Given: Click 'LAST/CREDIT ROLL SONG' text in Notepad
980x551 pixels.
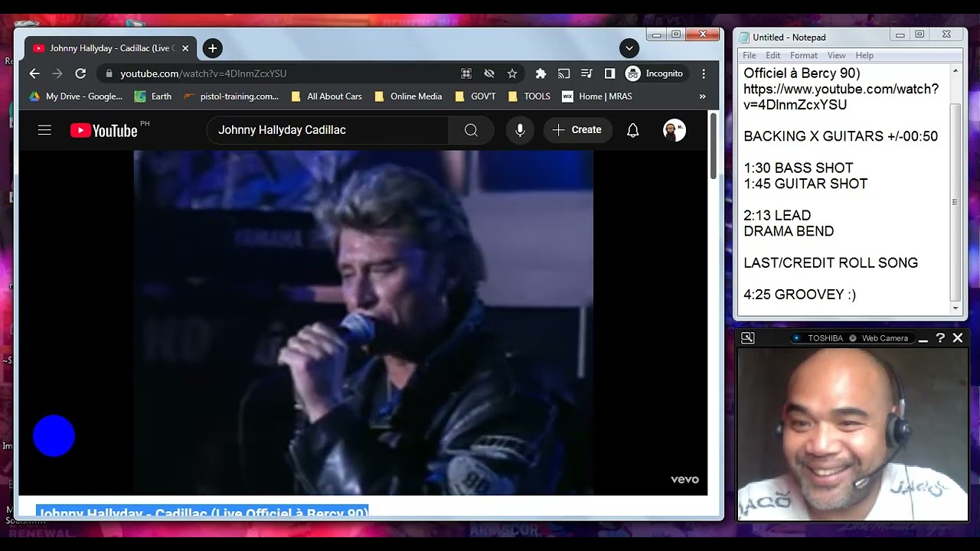Looking at the screenshot, I should pos(831,262).
